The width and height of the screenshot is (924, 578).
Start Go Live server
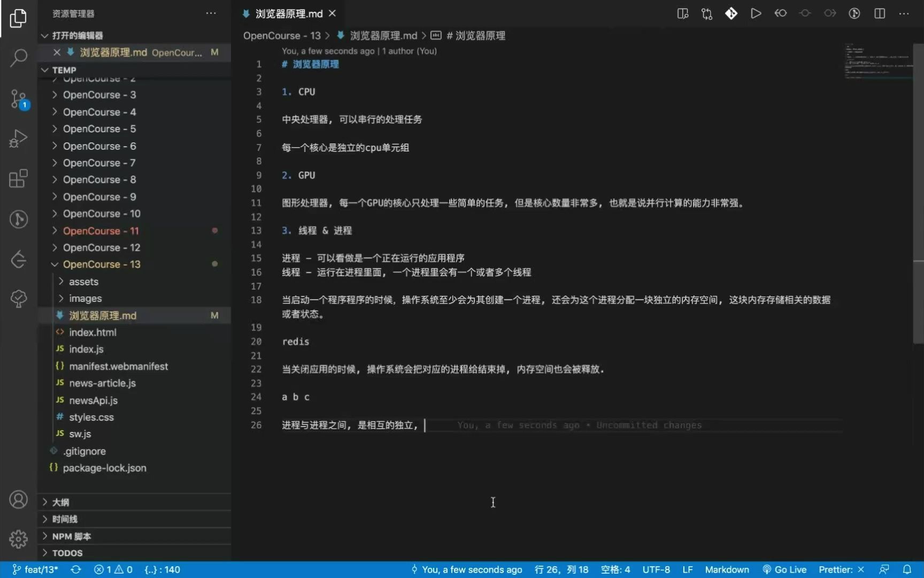tap(784, 569)
